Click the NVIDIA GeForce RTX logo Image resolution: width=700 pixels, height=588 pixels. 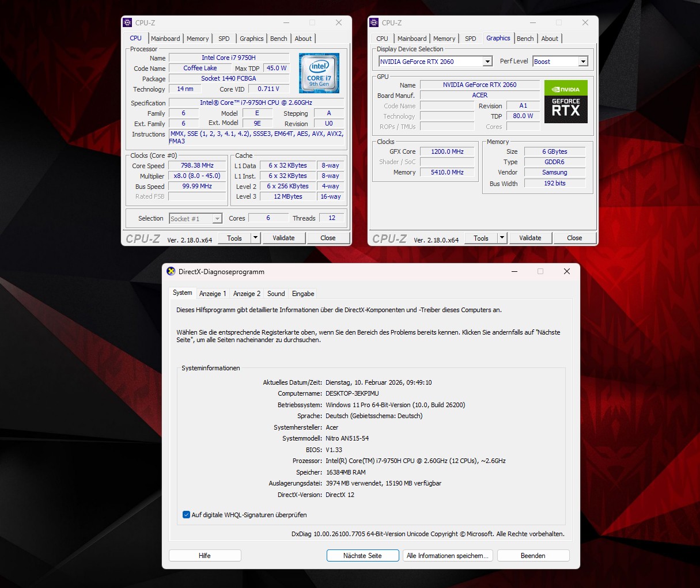(x=565, y=101)
